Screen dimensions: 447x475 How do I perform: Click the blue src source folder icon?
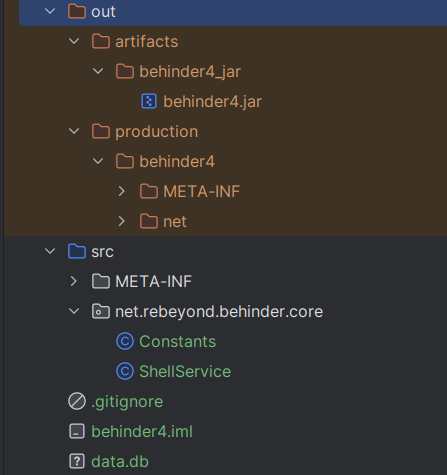77,251
